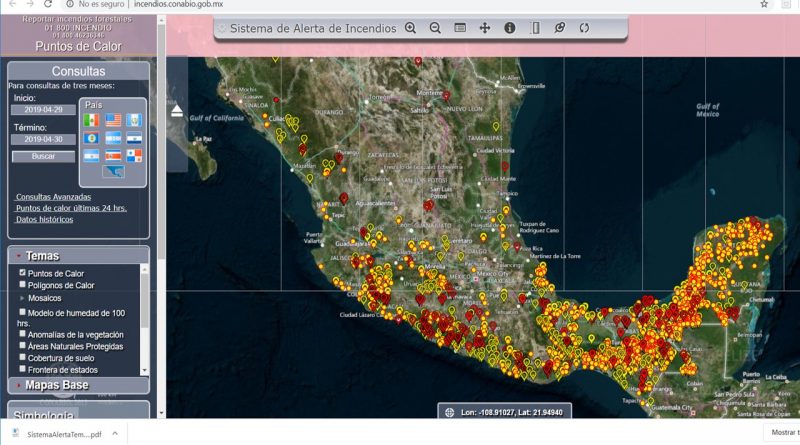This screenshot has width=800, height=445.
Task: Click the Buscar button
Action: pyautogui.click(x=43, y=156)
